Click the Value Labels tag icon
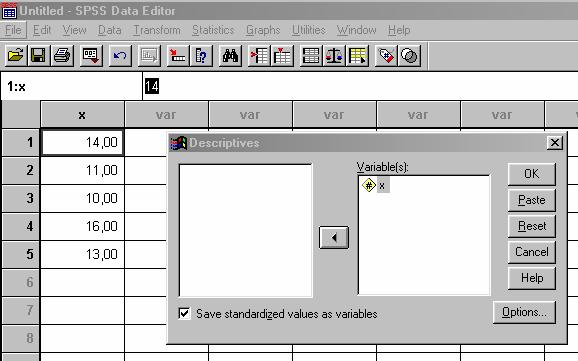The width and height of the screenshot is (578, 361). click(x=386, y=56)
